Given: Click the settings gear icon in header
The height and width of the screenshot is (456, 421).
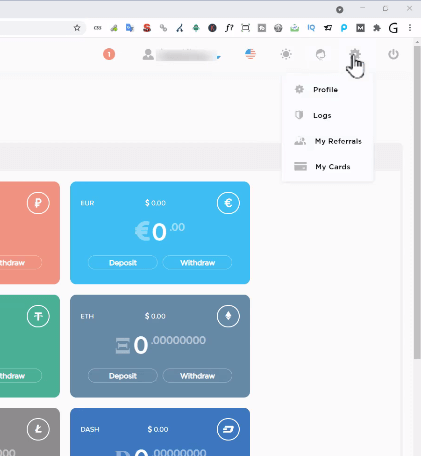Looking at the screenshot, I should 355,54.
